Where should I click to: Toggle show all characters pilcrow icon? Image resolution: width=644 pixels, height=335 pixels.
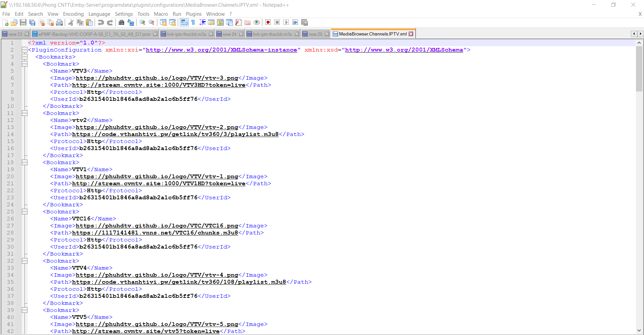193,22
